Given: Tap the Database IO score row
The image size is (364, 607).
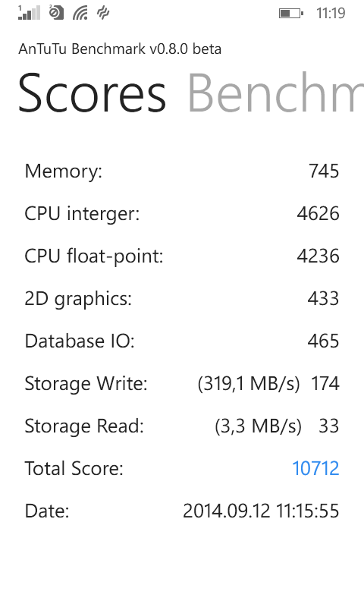Looking at the screenshot, I should pos(182,341).
